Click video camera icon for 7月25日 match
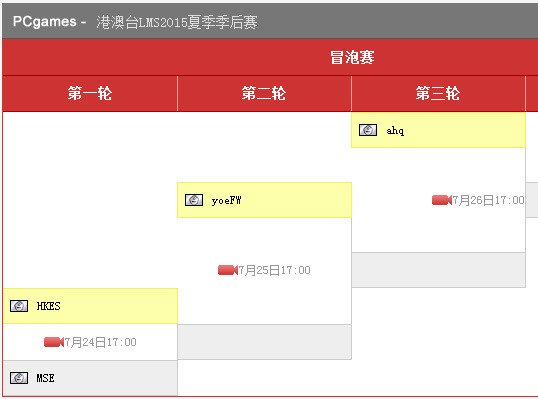The image size is (538, 399). click(x=228, y=270)
